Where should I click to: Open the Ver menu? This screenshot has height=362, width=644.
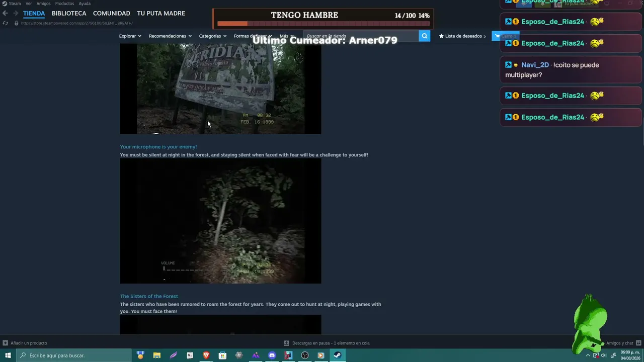point(29,4)
